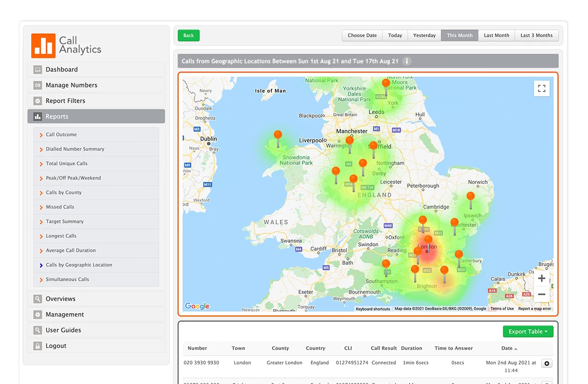Open the Overviews magnifier icon
Viewport: 588px width, 384px height.
click(x=38, y=298)
